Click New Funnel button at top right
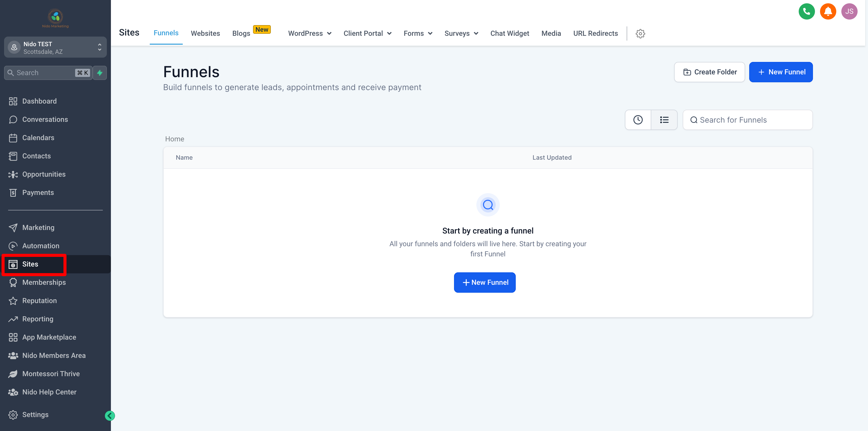 tap(781, 72)
